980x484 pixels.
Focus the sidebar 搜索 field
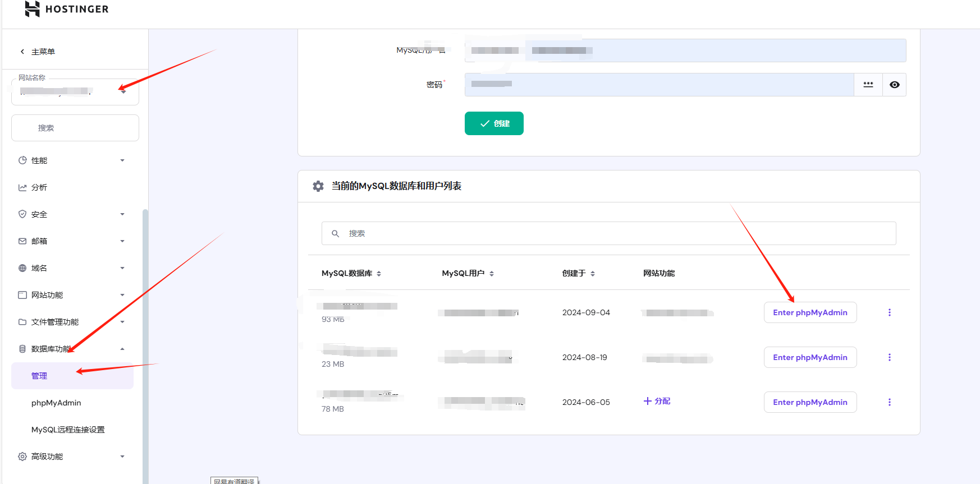pos(75,128)
